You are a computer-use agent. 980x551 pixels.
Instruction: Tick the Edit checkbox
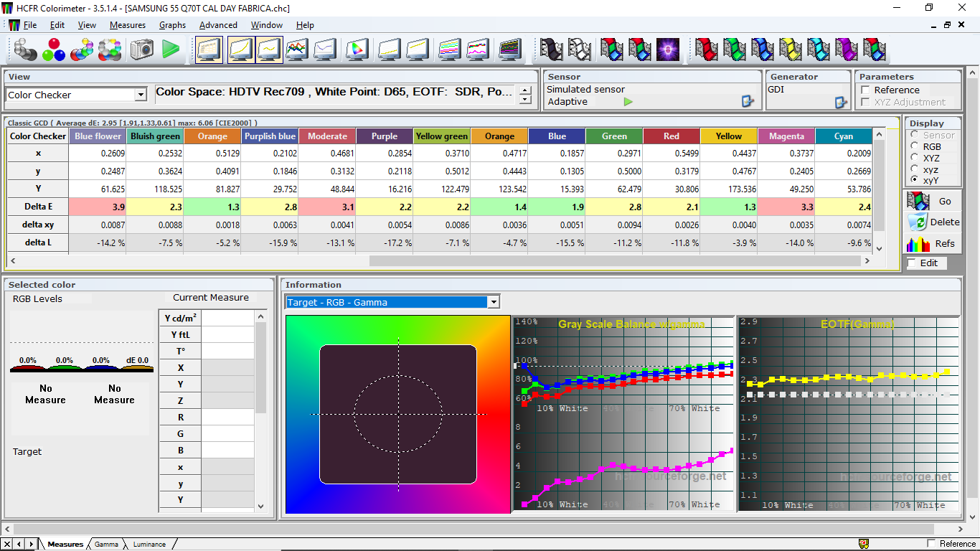coord(912,263)
